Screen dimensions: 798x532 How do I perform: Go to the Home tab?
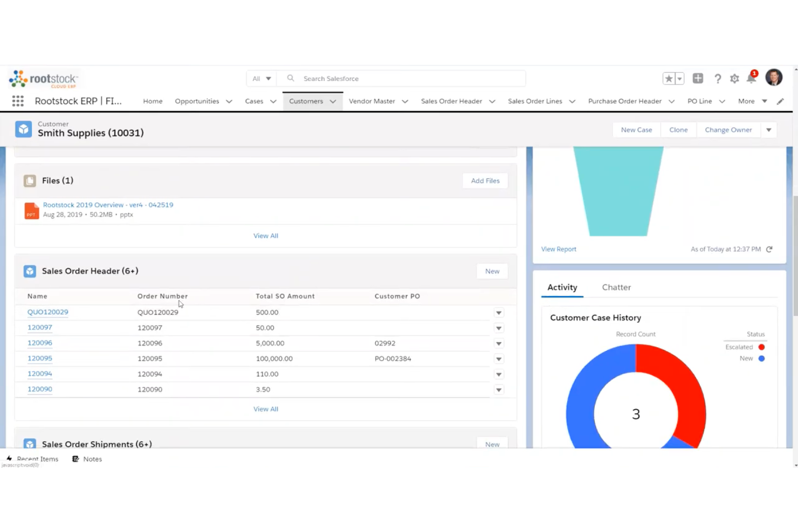153,101
